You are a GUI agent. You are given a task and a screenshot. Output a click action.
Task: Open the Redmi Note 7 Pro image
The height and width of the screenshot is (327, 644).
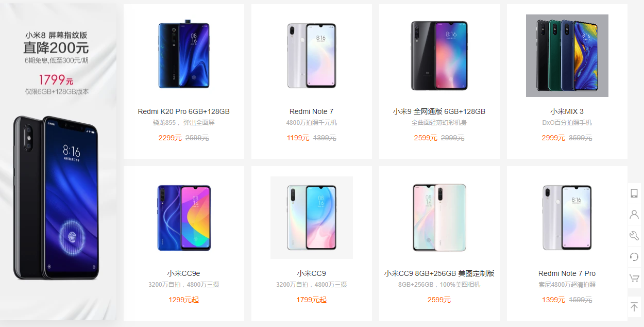click(x=567, y=218)
